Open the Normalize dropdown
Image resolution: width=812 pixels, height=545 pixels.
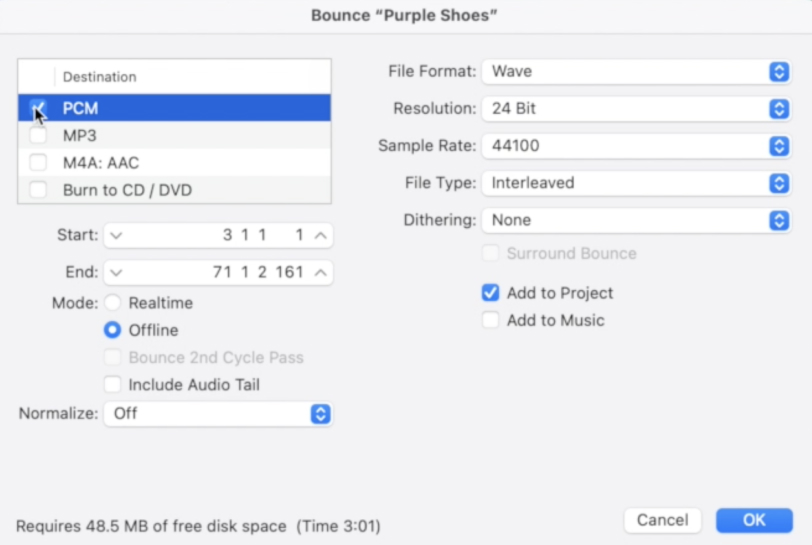click(218, 413)
